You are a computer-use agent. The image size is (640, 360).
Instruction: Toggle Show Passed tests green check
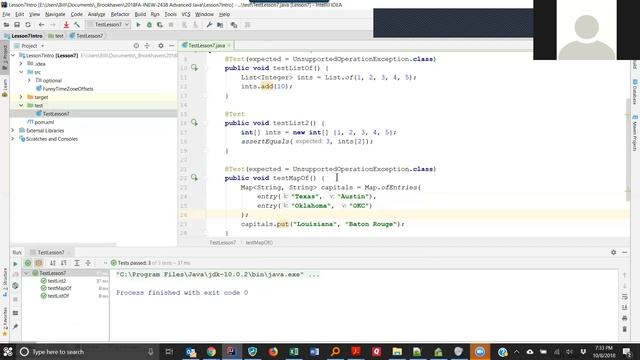click(28, 263)
